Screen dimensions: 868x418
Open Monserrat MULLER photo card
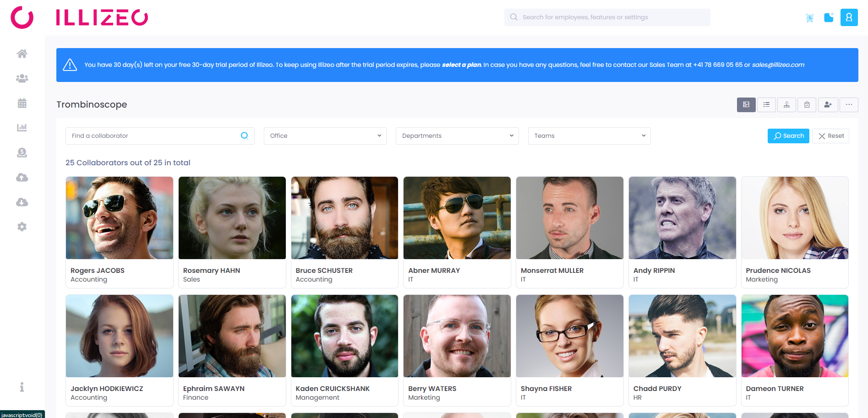click(570, 232)
